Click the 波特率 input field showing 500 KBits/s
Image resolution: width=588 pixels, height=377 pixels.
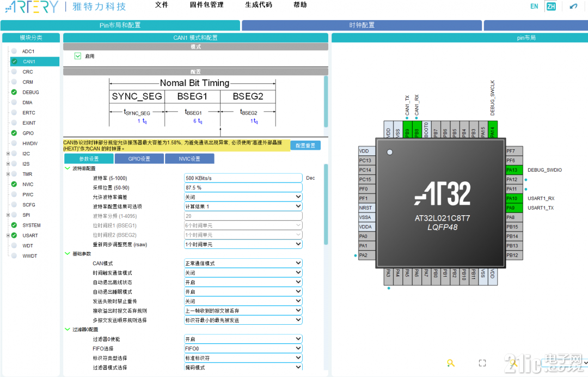pos(243,178)
